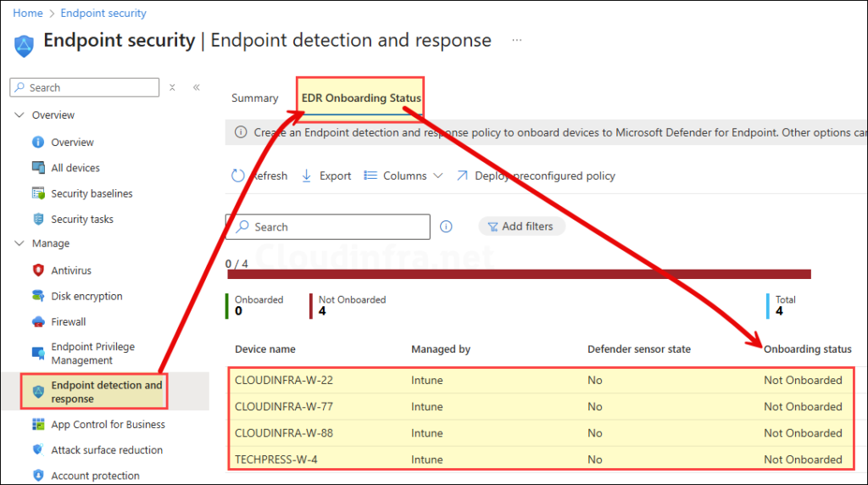This screenshot has width=868, height=485.
Task: Click the App Control for Business icon
Action: (38, 425)
